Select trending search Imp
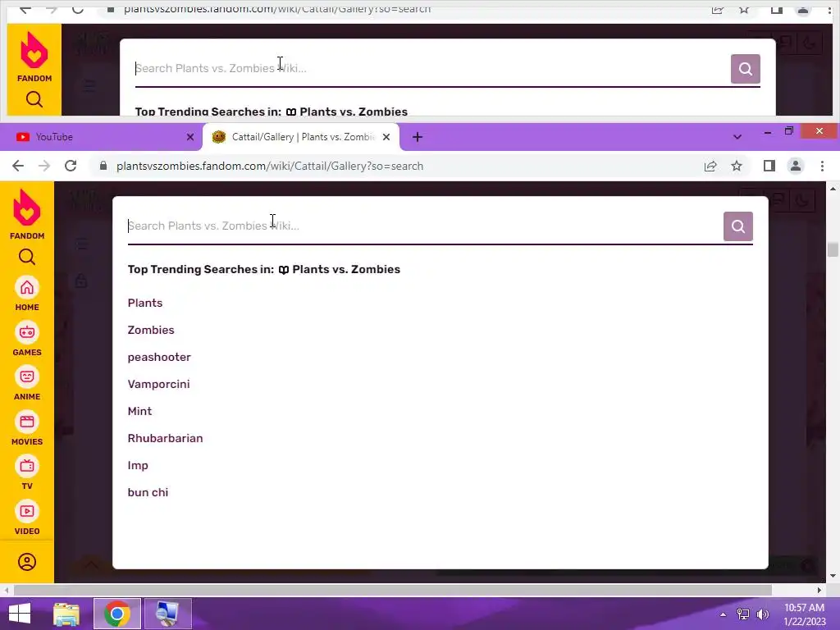This screenshot has width=840, height=630. pyautogui.click(x=138, y=465)
